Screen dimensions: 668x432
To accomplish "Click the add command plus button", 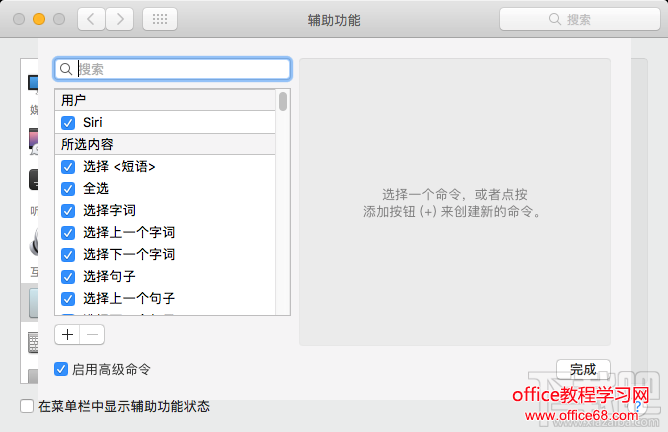I will tap(67, 334).
